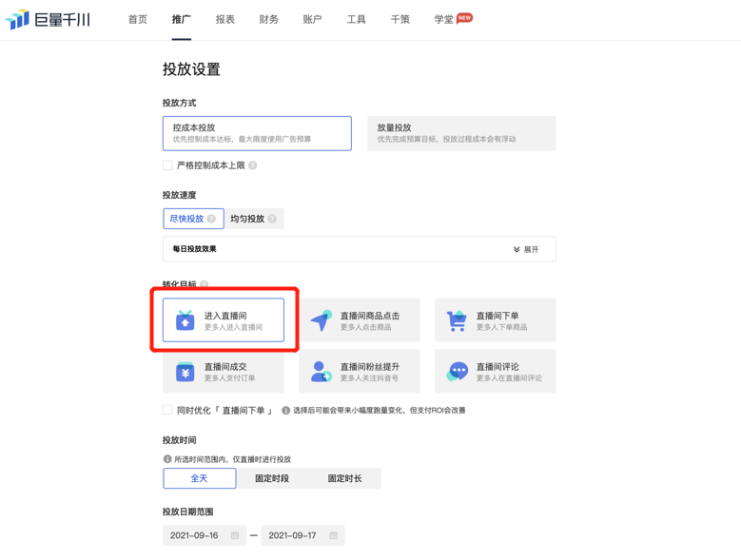
Task: Click the 投放设置 page heading
Action: click(x=191, y=69)
